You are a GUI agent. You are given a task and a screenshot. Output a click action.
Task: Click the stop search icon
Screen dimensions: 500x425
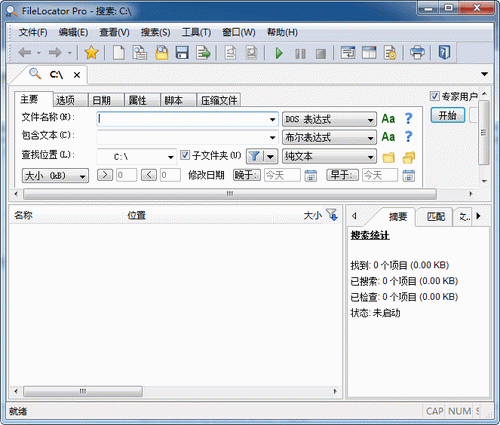[x=321, y=53]
